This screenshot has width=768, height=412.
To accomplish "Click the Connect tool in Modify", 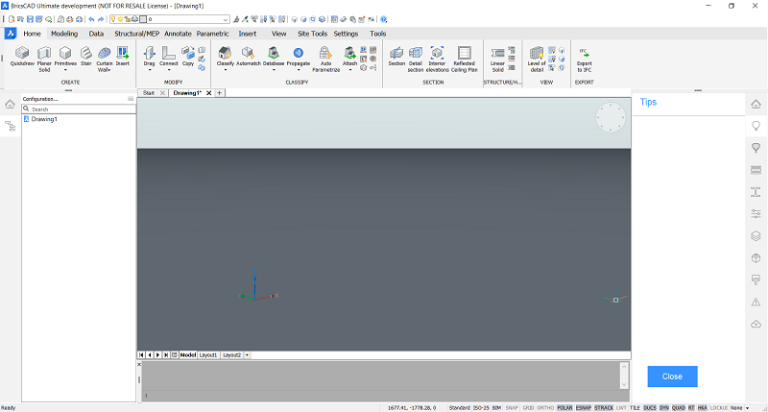I will tap(169, 56).
